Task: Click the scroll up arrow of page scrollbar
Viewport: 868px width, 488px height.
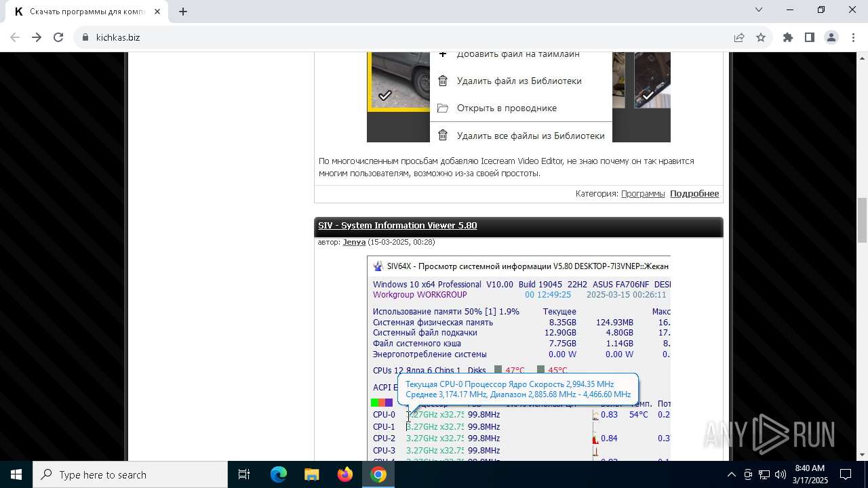Action: tap(862, 57)
